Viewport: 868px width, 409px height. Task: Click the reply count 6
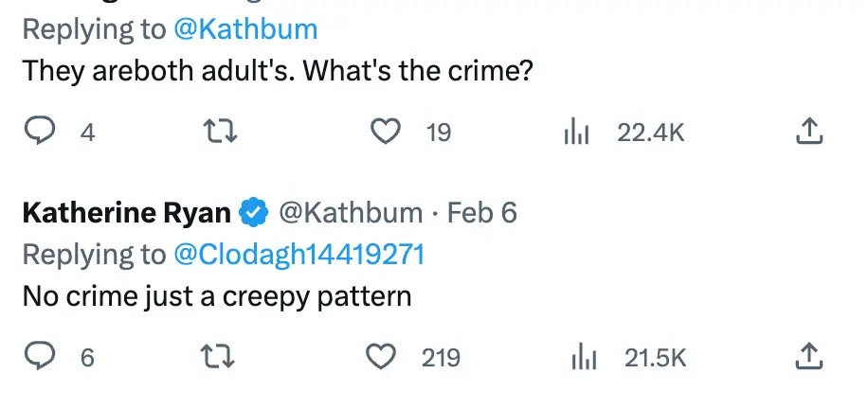click(87, 357)
